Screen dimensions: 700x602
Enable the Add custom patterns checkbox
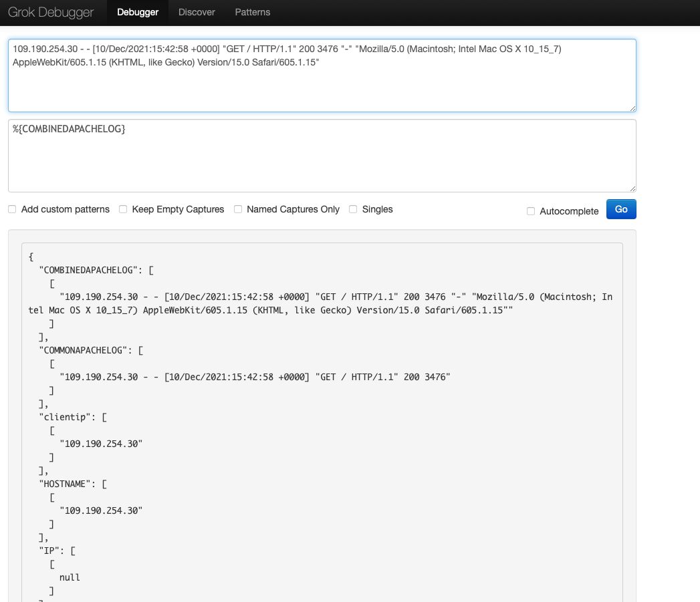pos(12,209)
